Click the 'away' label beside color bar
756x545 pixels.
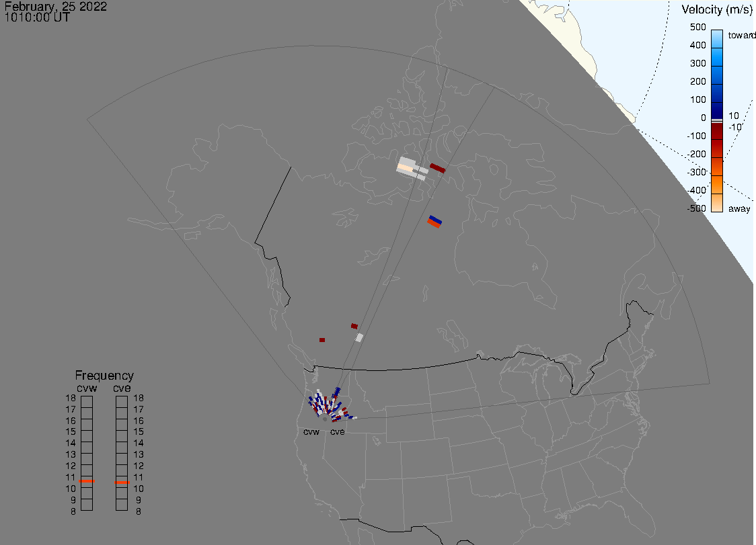[x=739, y=209]
